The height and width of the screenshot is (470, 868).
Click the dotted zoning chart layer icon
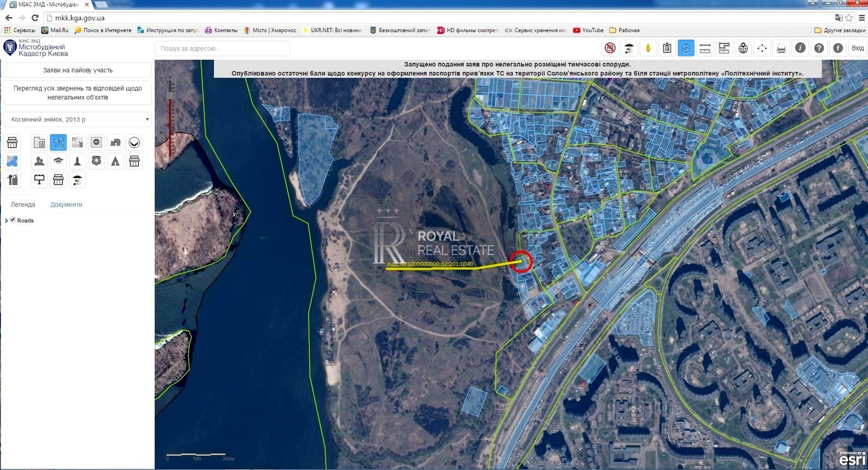(x=77, y=143)
